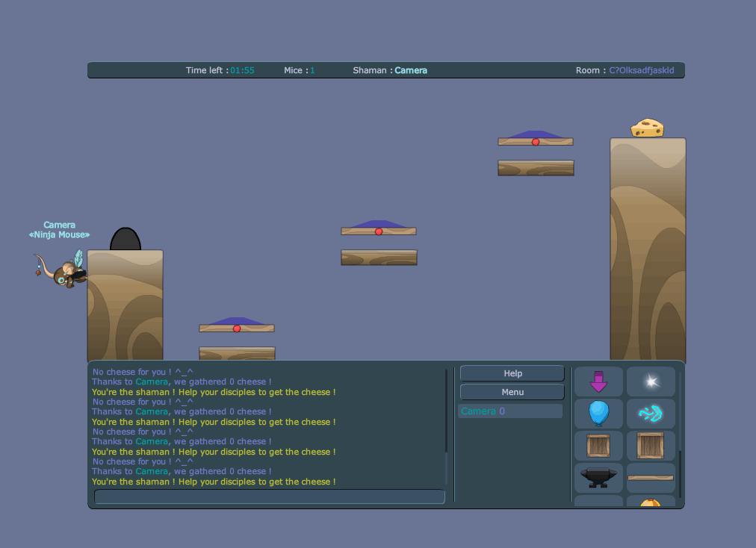The height and width of the screenshot is (548, 756).
Task: Click the dark mouse hole on the left pillar
Action: pos(126,239)
